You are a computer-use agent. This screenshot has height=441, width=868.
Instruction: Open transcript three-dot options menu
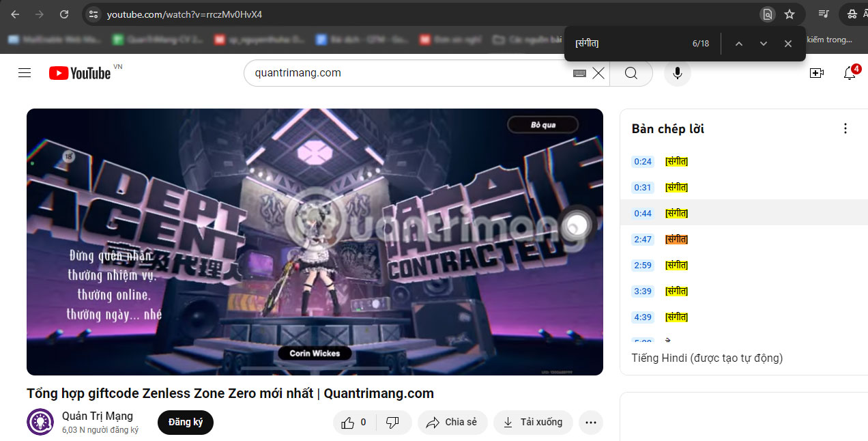[845, 128]
